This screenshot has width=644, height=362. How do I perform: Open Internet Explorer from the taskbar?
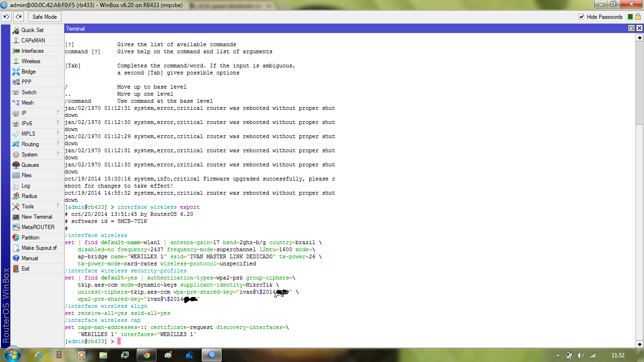pyautogui.click(x=38, y=355)
